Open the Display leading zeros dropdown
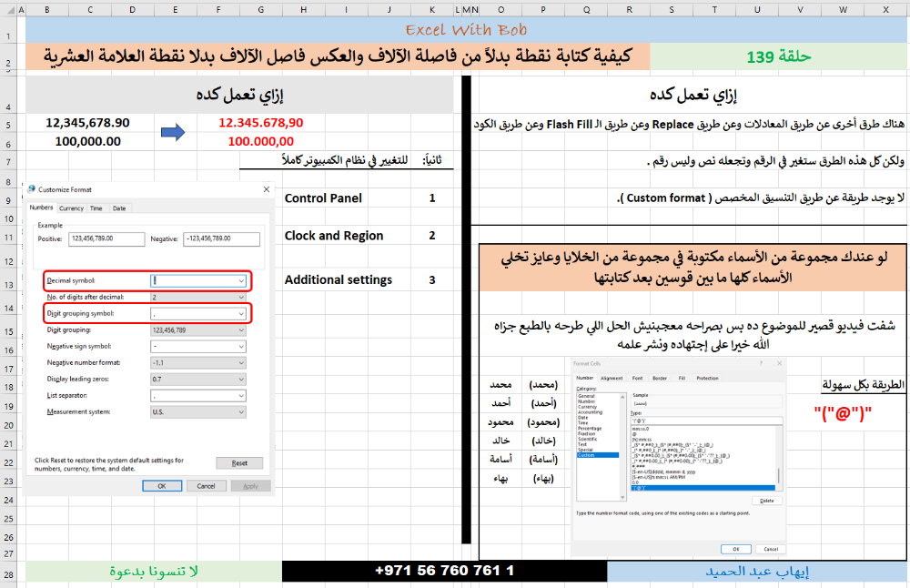The width and height of the screenshot is (910, 588). pos(241,379)
